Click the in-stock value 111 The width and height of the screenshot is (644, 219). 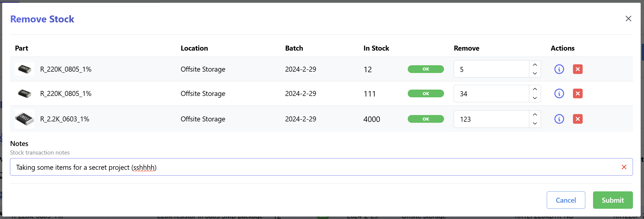coord(370,94)
